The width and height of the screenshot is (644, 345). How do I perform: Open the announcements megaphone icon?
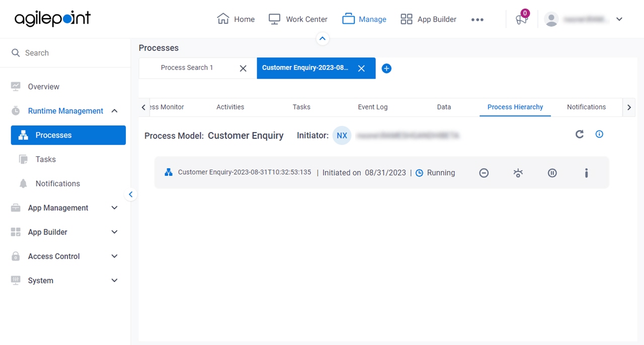(521, 19)
